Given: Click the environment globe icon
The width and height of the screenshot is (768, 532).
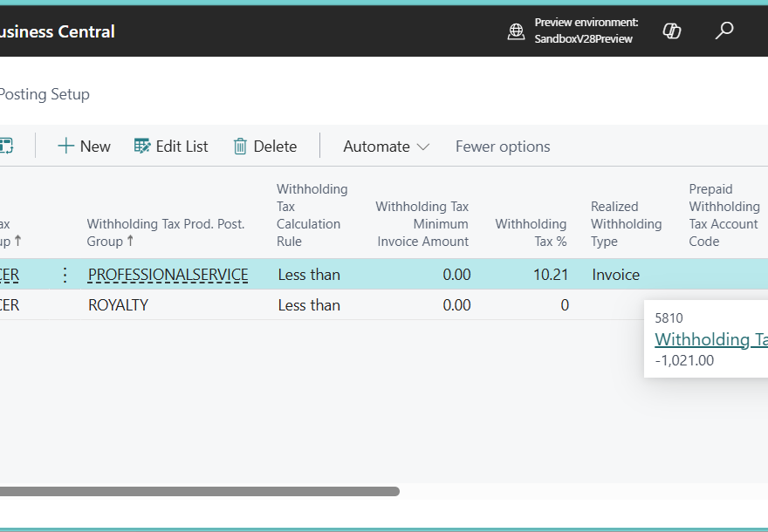Looking at the screenshot, I should (516, 32).
